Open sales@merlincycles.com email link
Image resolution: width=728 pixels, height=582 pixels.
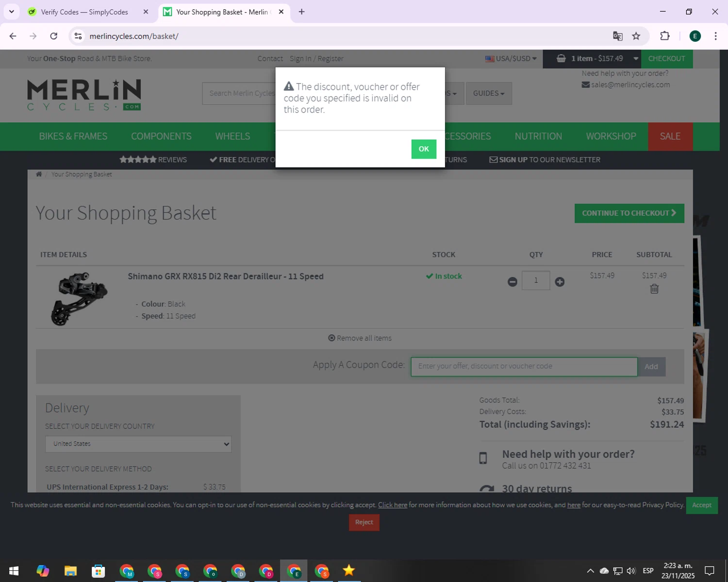click(626, 84)
